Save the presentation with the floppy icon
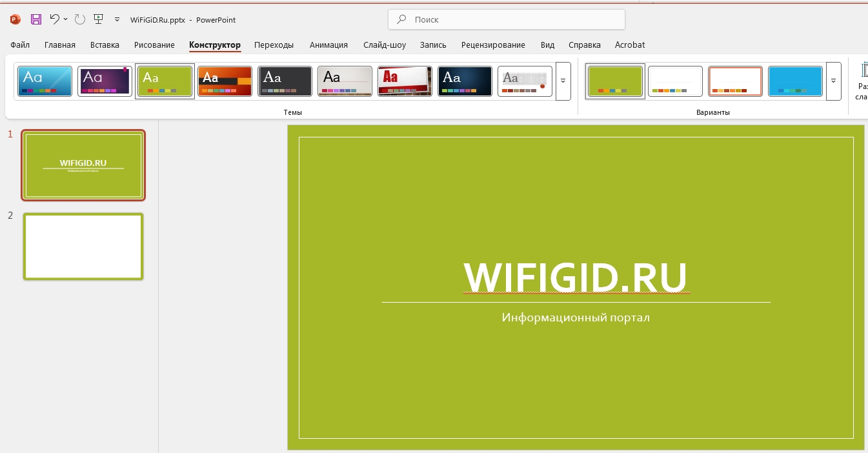The height and width of the screenshot is (453, 868). click(x=36, y=19)
